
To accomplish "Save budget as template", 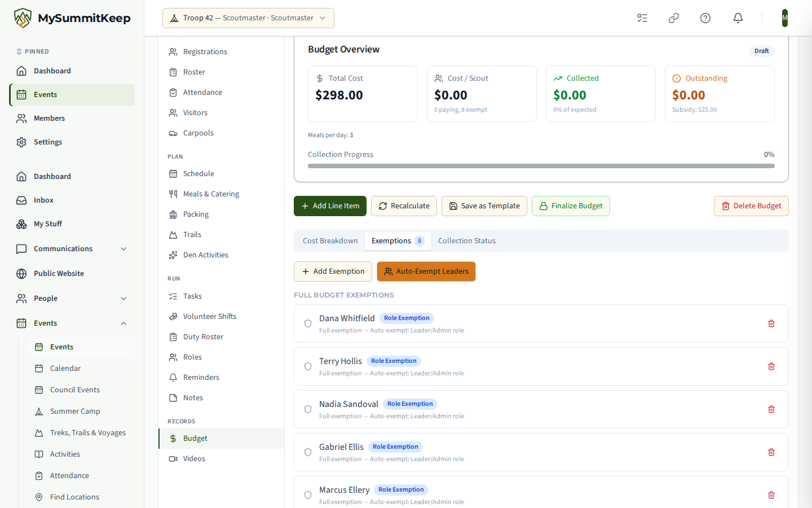I will 484,206.
